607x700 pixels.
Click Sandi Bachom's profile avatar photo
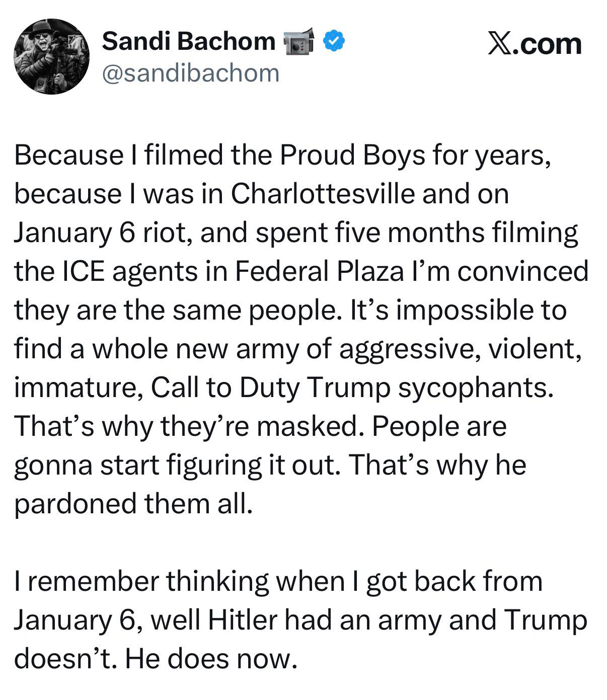(52, 56)
